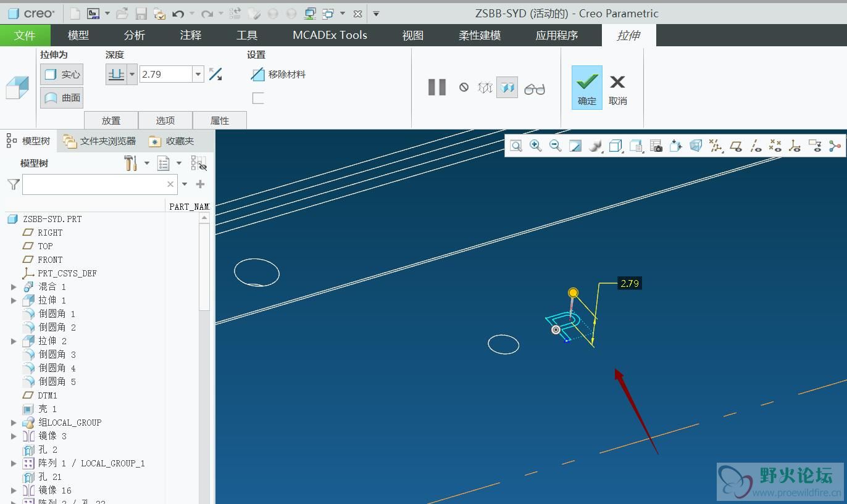This screenshot has height=504, width=847.
Task: Click the yellow depth drag handle
Action: [573, 292]
